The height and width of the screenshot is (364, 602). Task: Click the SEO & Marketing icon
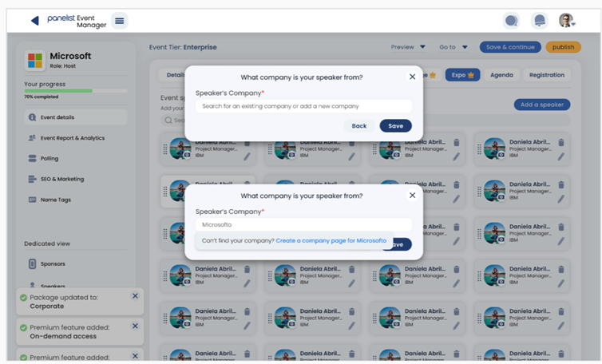32,179
